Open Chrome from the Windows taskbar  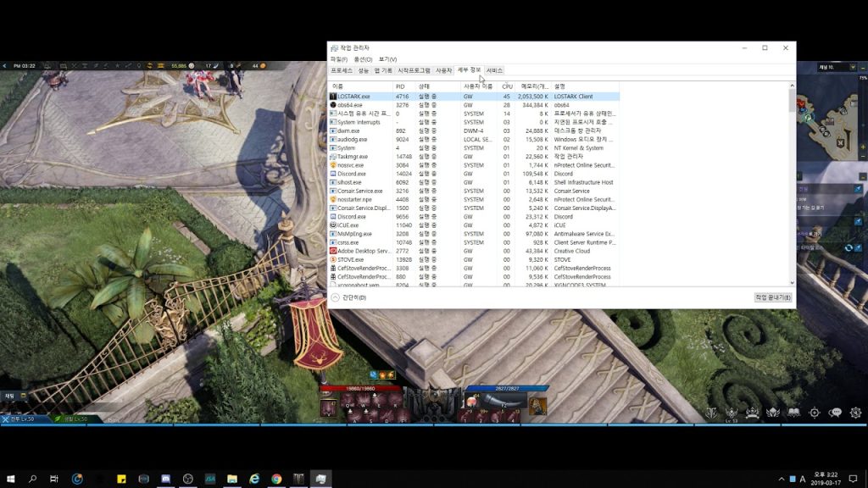[x=276, y=479]
